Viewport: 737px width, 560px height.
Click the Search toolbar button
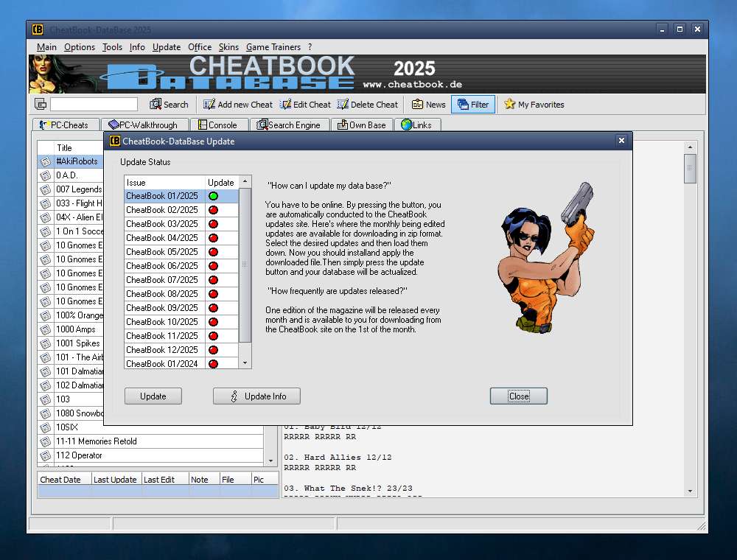170,105
